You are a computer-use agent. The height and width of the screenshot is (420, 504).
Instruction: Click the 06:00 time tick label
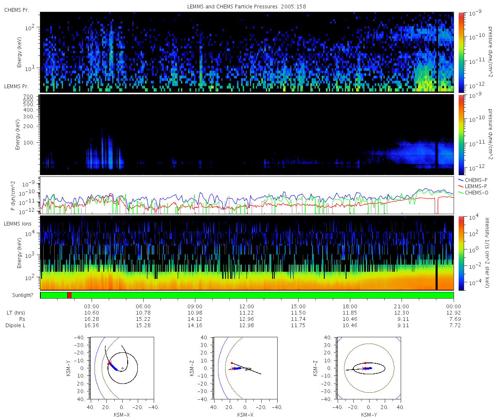[x=143, y=306]
